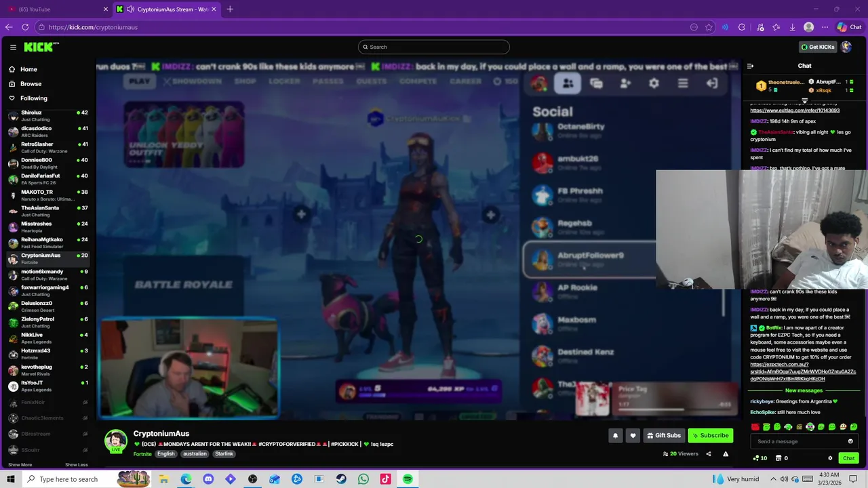Click the green Subscribe button
Screen dimensions: 868x488
710,436
